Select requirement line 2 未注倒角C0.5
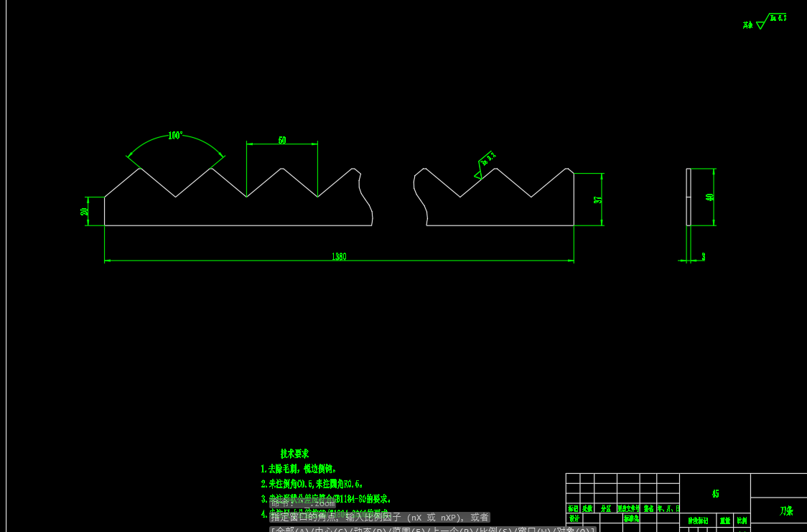Viewport: 807px width, 532px height. (x=312, y=484)
